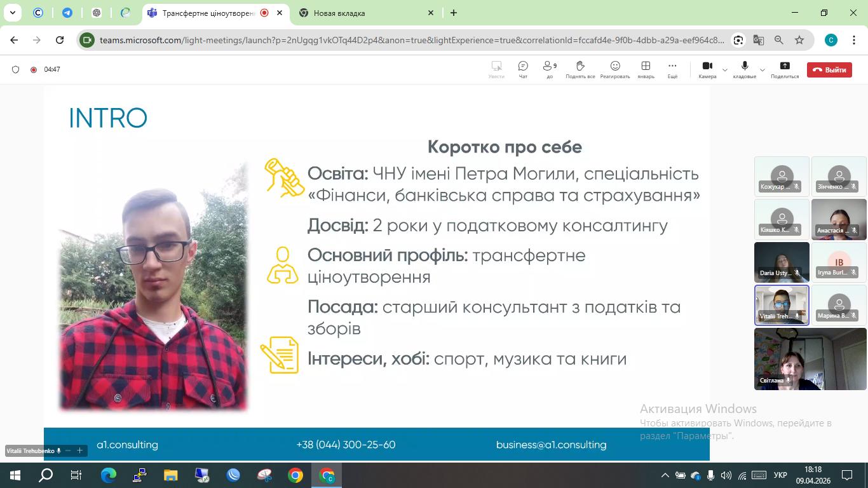
Task: Open the reactions smiley menu
Action: (x=614, y=69)
